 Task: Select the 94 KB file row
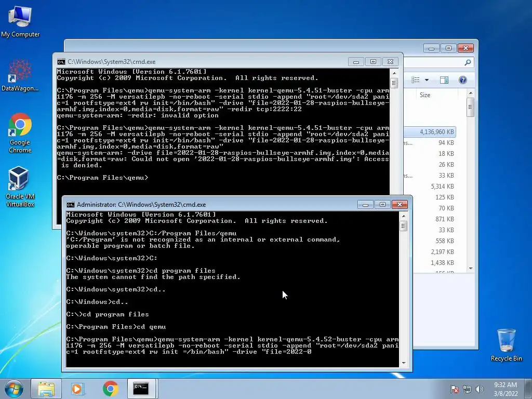coord(430,143)
